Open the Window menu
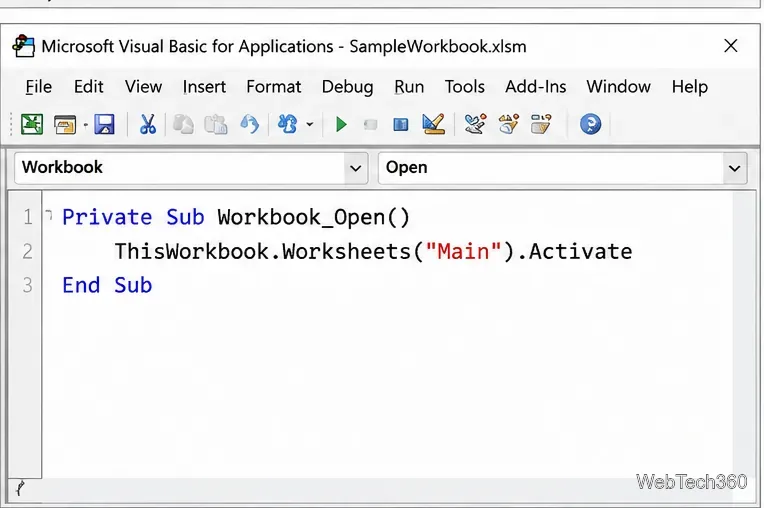Image resolution: width=764 pixels, height=508 pixels. point(618,87)
